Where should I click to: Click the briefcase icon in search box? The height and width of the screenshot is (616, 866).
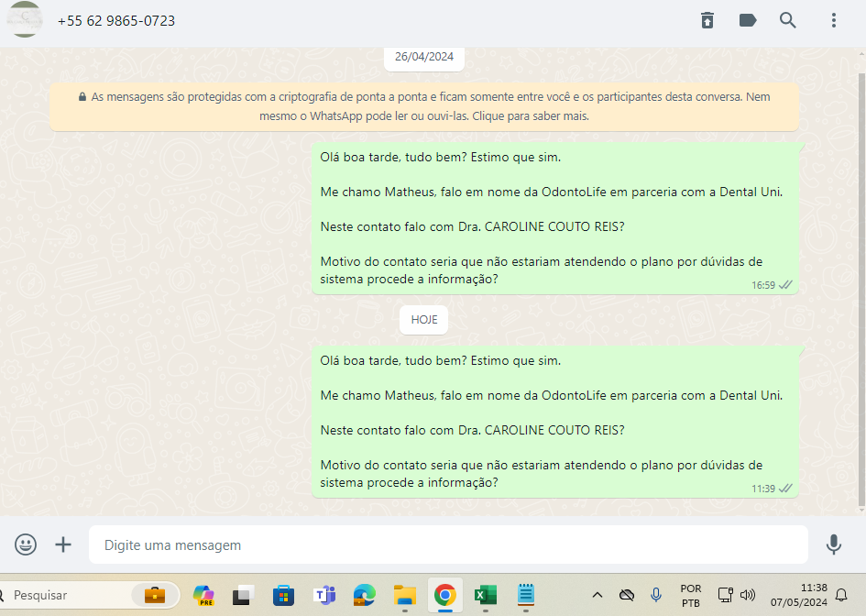click(x=155, y=595)
